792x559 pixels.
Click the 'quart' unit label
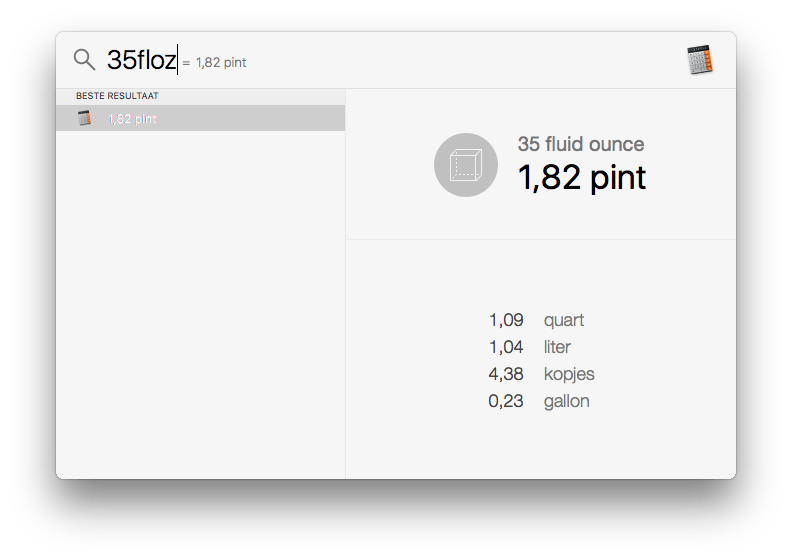pos(564,321)
